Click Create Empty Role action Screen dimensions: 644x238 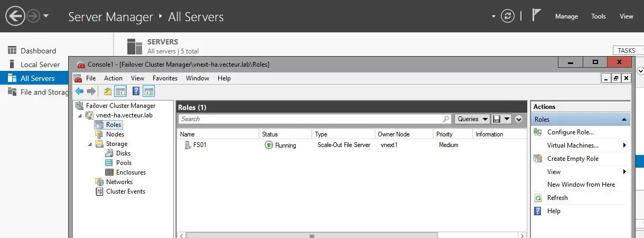tap(573, 159)
